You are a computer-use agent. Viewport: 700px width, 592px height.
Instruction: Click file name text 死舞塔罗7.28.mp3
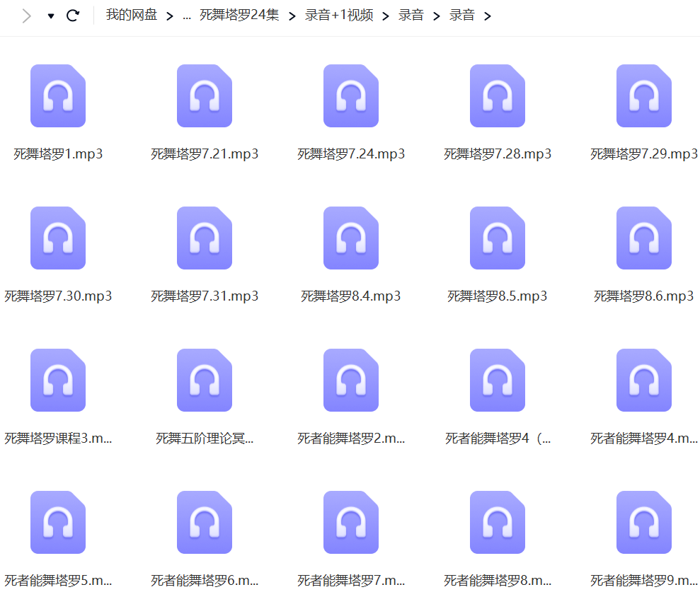click(498, 154)
